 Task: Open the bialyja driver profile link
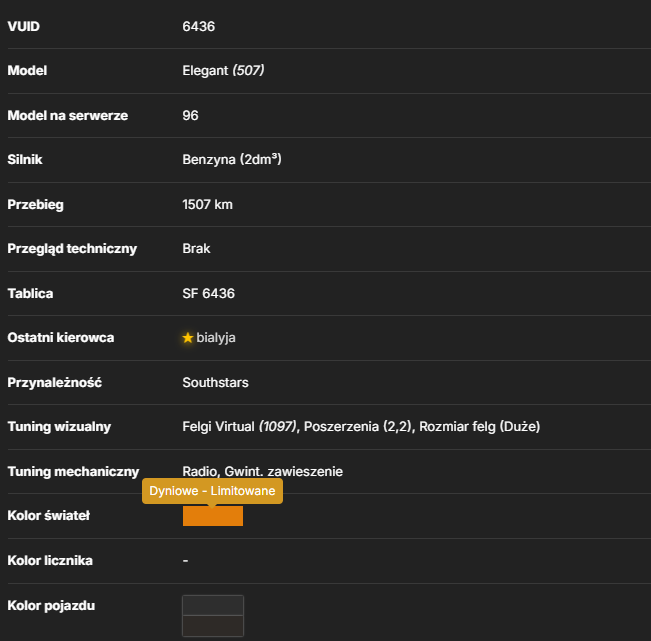coord(216,338)
